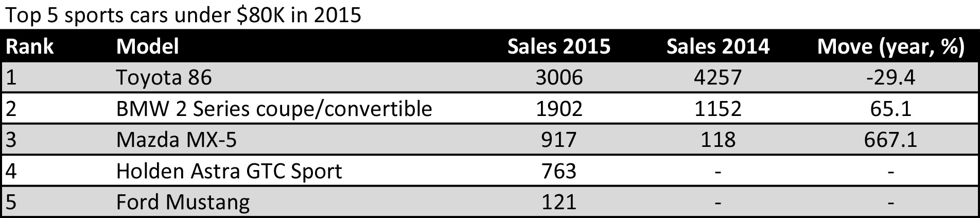Viewport: 980px width, 218px height.
Task: Select the 1152 sales figure
Action: coord(718,109)
